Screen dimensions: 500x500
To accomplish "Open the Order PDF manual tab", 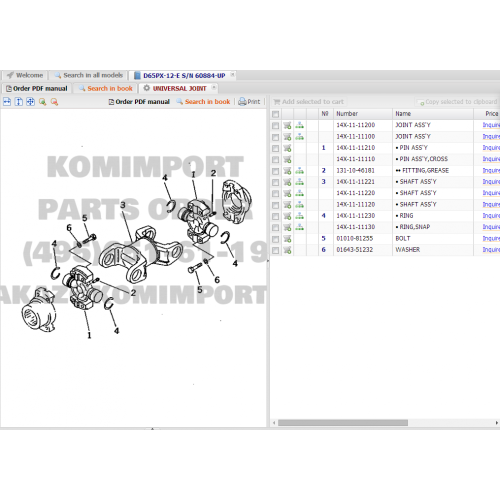I will pos(37,88).
